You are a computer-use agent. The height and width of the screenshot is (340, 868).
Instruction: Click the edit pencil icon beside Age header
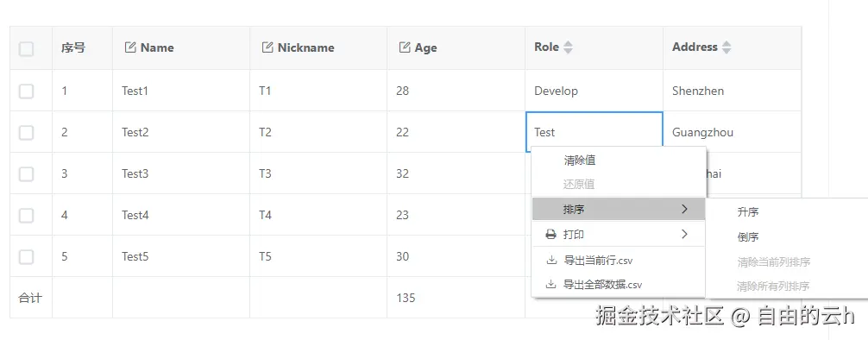click(x=405, y=47)
